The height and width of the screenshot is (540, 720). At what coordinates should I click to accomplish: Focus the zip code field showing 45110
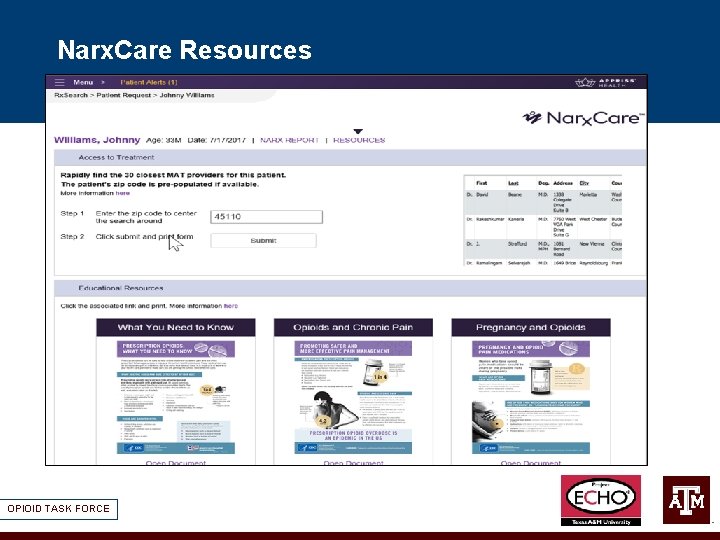266,217
